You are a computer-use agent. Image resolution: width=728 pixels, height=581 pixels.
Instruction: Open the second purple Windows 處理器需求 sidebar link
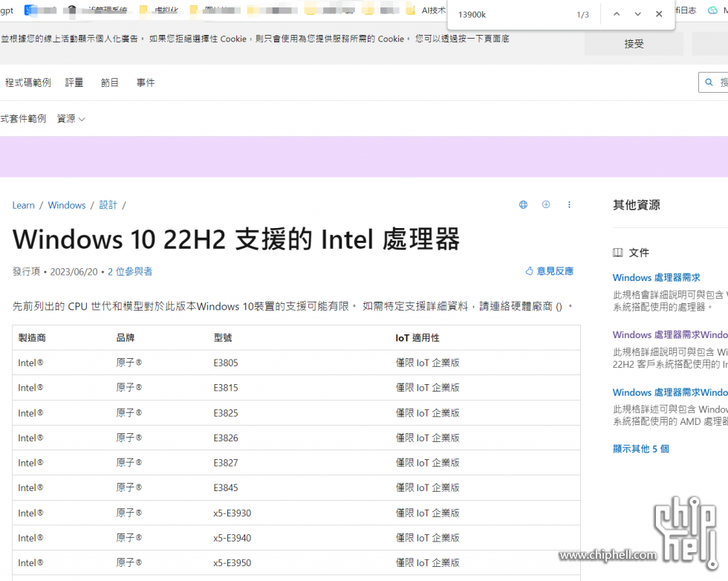[x=670, y=335]
